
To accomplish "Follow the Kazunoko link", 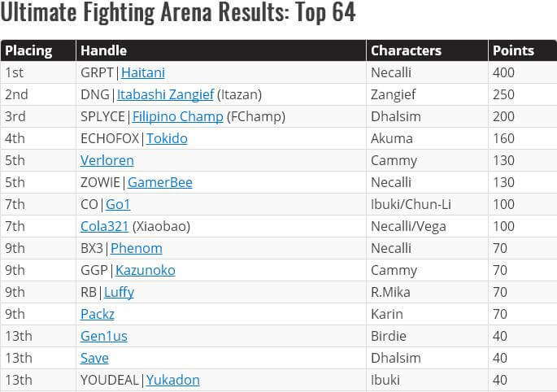I will coord(146,270).
